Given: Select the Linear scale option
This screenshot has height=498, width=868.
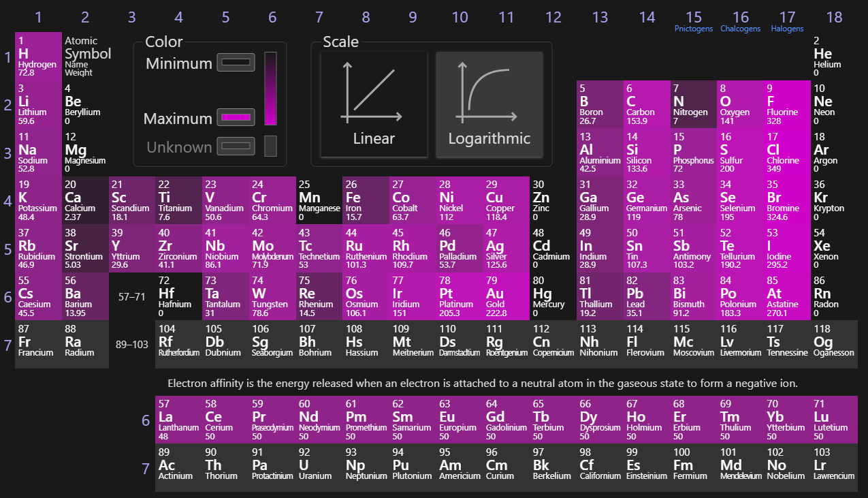Looking at the screenshot, I should pos(374,104).
